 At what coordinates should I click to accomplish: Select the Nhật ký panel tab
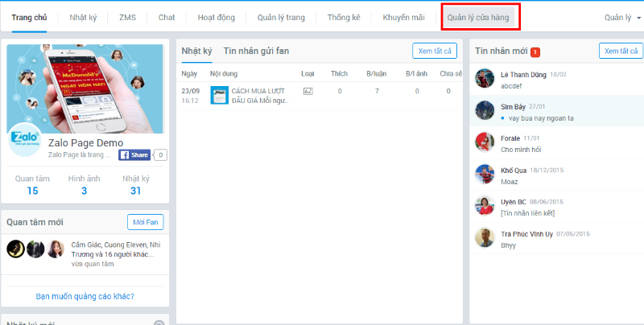[x=196, y=51]
